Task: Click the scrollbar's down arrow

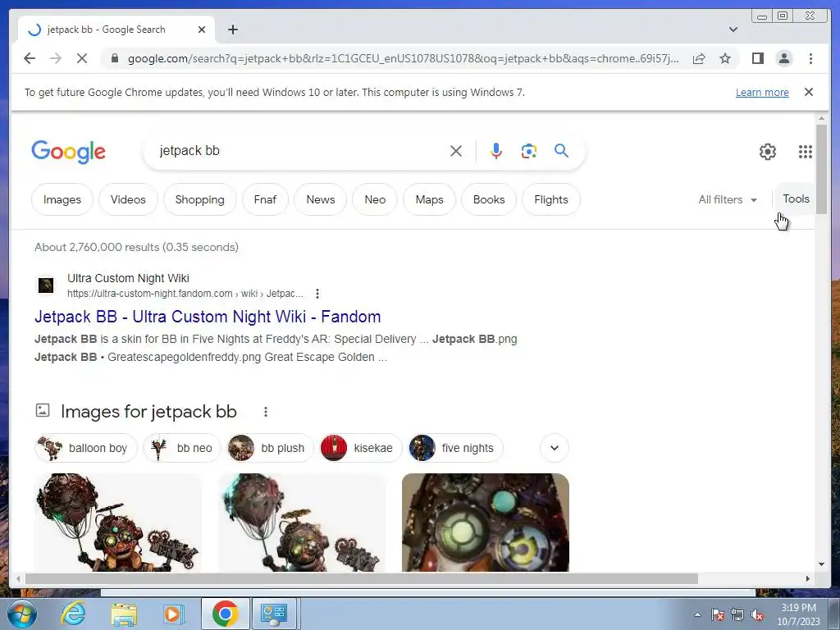Action: [x=821, y=564]
